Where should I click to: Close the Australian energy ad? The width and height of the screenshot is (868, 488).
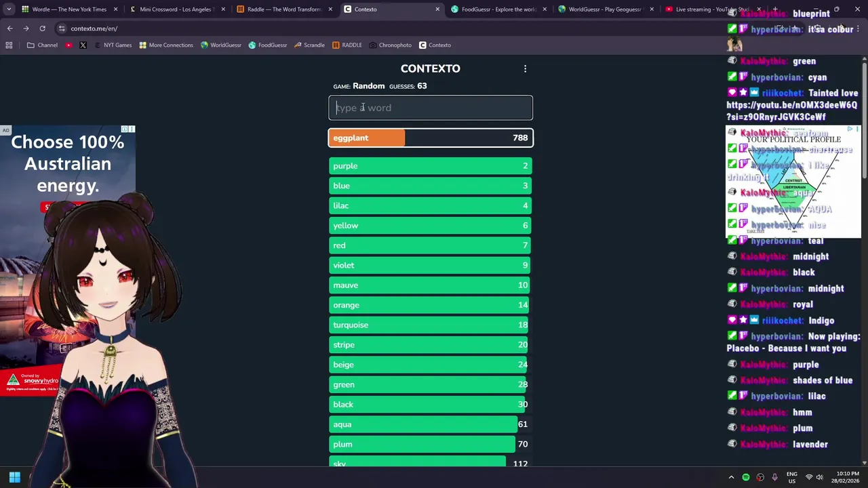coord(132,129)
